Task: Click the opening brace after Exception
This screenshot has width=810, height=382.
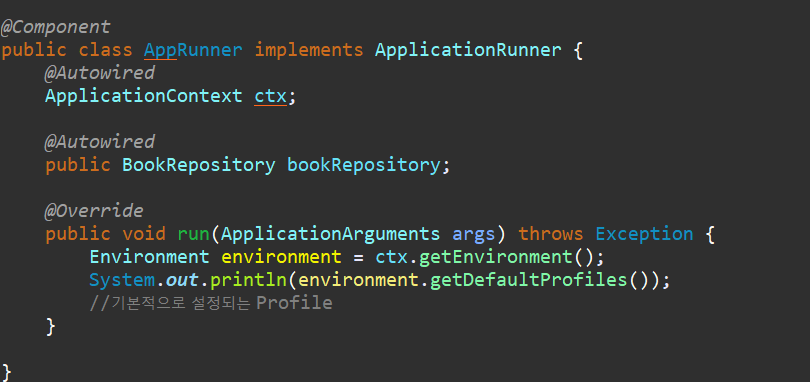Action: [709, 234]
